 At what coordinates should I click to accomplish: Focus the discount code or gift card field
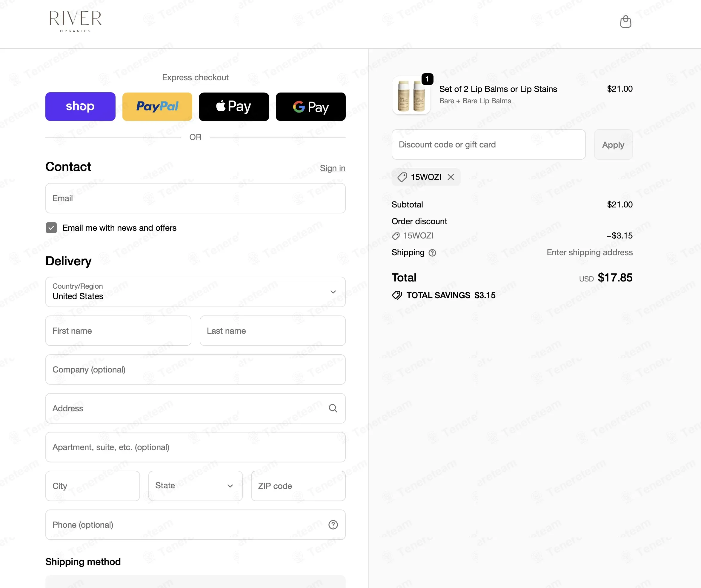click(488, 144)
